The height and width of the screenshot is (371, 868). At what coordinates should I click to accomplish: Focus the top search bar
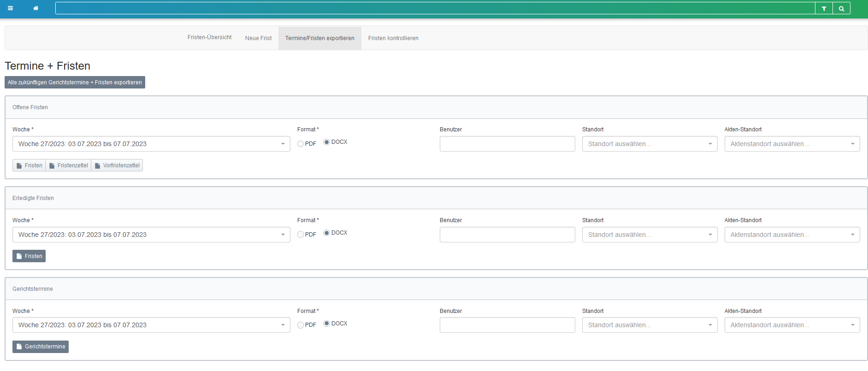point(435,8)
